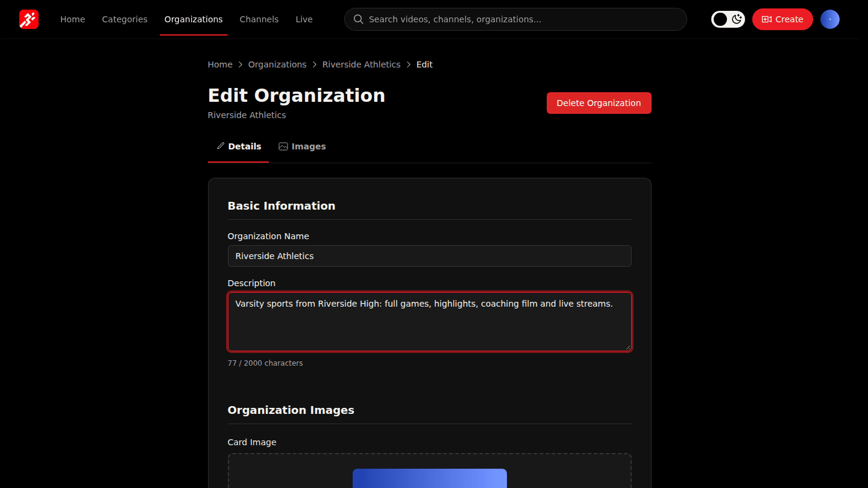Screen dimensions: 868x488
Task: Select the Details tab
Action: [239, 146]
